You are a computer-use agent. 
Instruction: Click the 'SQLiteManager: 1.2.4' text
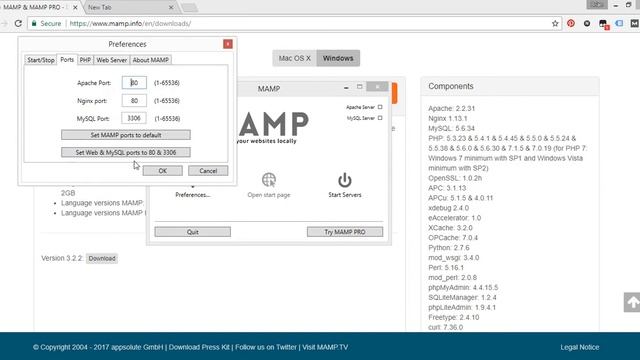[x=462, y=298]
